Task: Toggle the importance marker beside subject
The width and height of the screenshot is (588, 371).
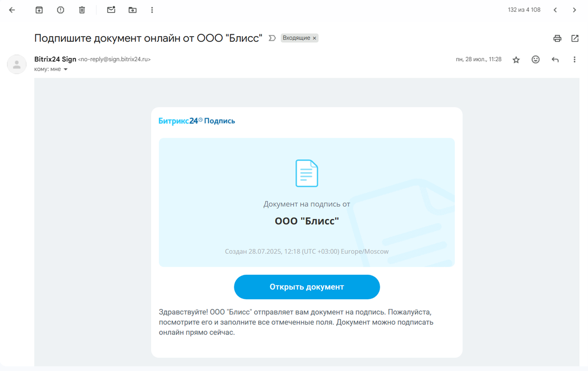Action: pos(272,38)
